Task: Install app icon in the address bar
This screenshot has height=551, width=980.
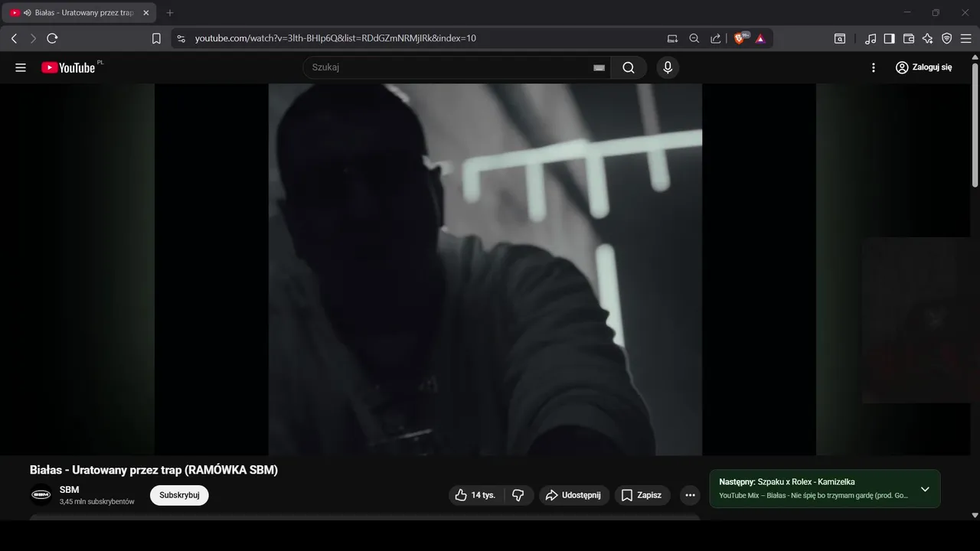Action: pos(672,38)
